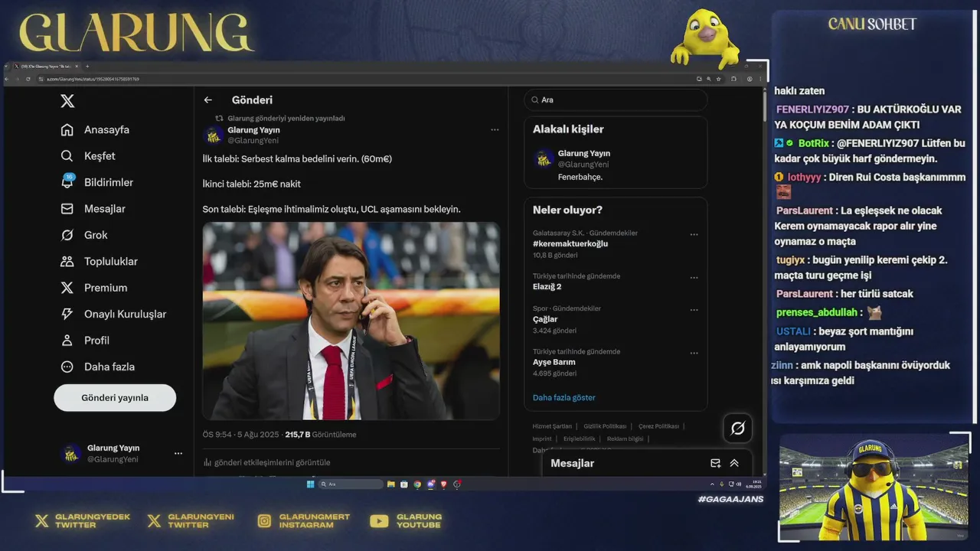Open options for Ayşe Barım trend
The width and height of the screenshot is (980, 551).
[694, 354]
